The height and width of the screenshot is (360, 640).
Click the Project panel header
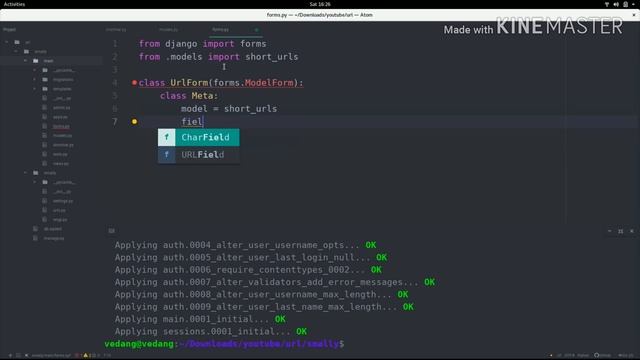coord(9,29)
